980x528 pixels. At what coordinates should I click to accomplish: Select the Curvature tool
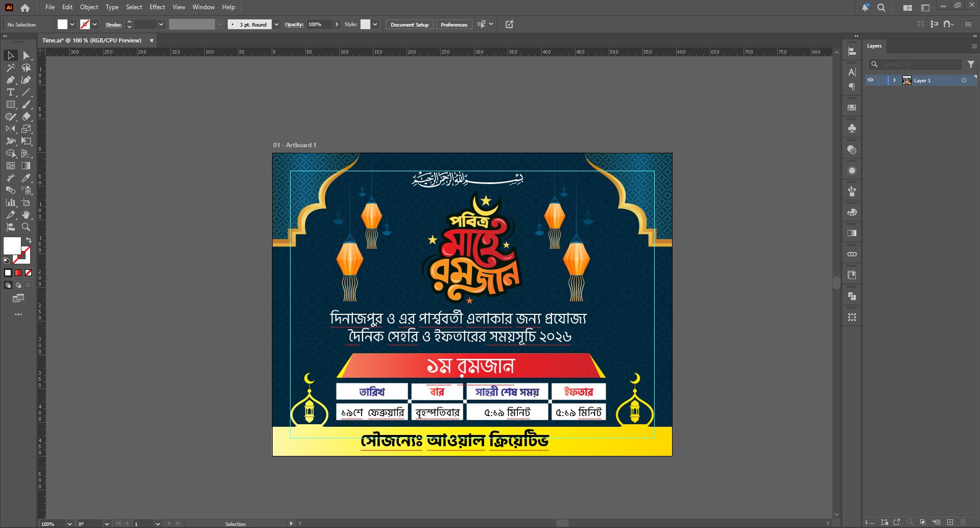[x=27, y=80]
